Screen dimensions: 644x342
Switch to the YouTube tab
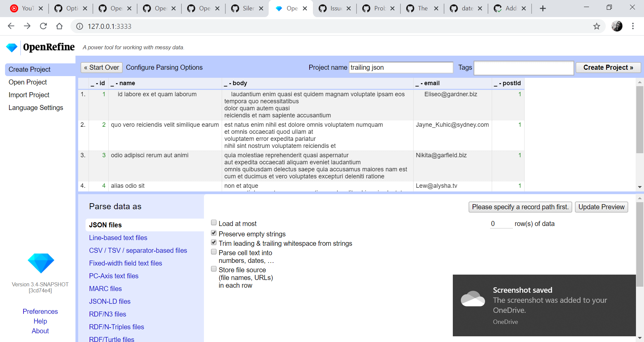25,8
